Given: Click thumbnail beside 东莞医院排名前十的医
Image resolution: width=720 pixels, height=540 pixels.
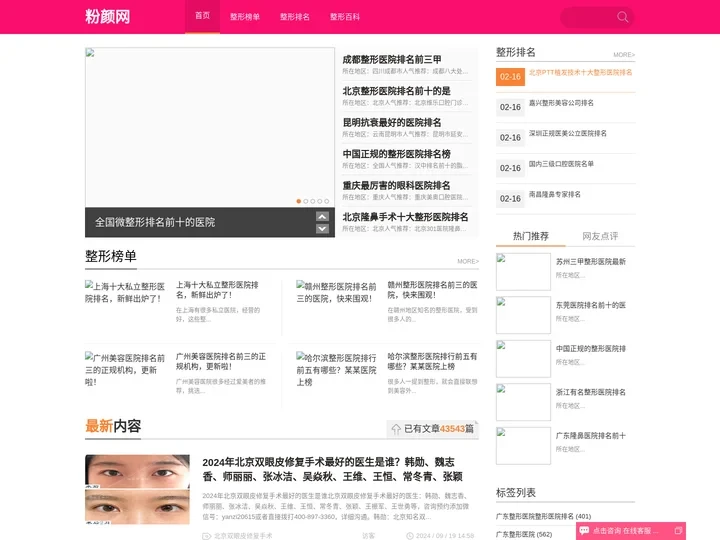Looking at the screenshot, I should click(523, 315).
